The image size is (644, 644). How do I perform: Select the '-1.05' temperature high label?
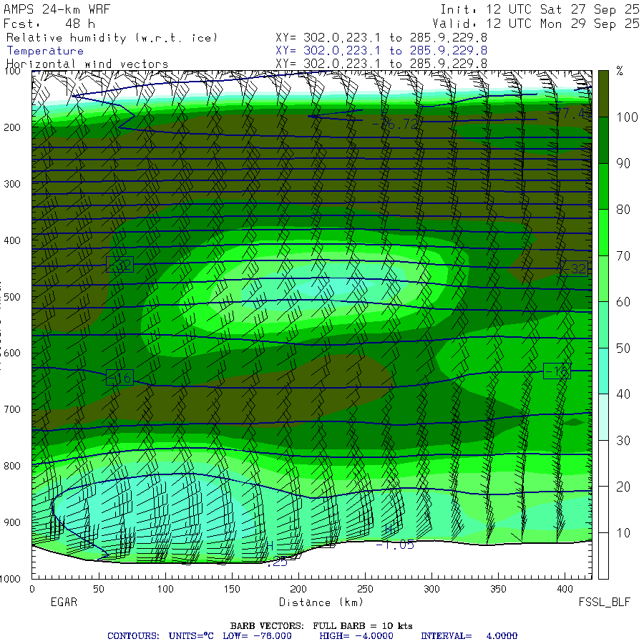395,545
